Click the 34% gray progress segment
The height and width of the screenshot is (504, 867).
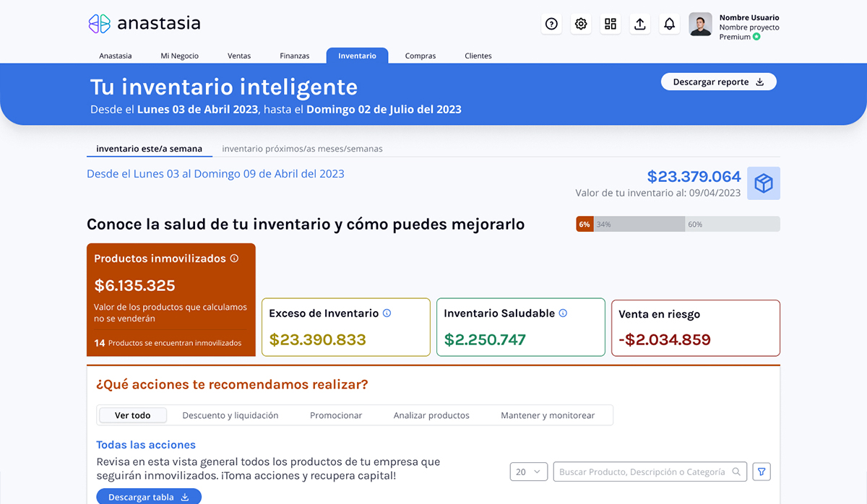tap(639, 224)
